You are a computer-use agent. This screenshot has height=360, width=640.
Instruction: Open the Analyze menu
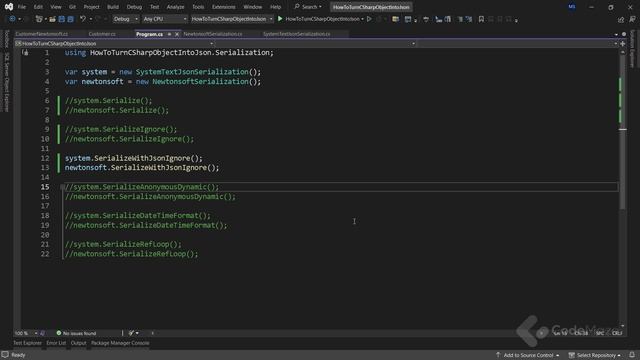[x=175, y=7]
